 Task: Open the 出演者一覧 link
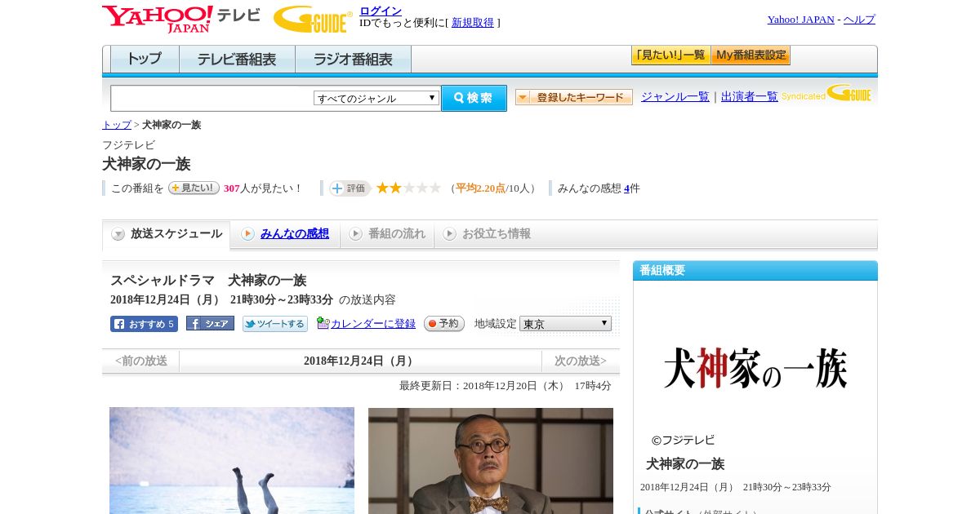pyautogui.click(x=750, y=96)
